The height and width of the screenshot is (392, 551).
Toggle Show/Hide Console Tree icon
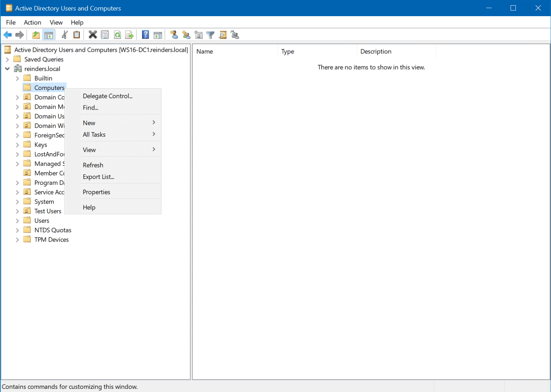pos(49,35)
